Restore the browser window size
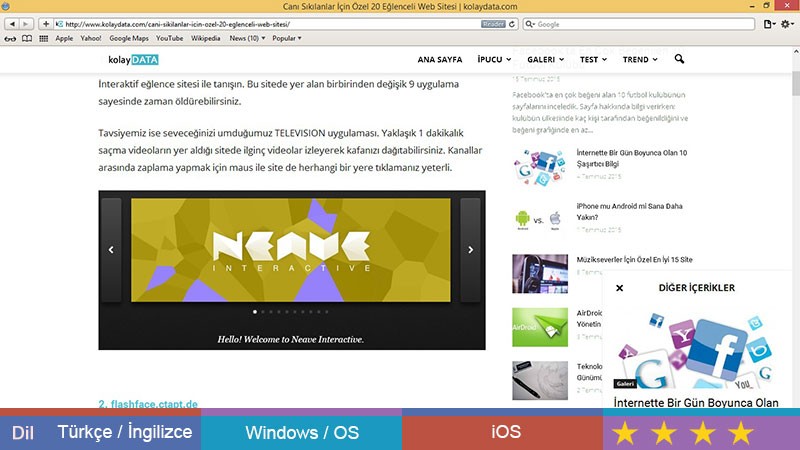This screenshot has height=450, width=800. click(x=766, y=6)
